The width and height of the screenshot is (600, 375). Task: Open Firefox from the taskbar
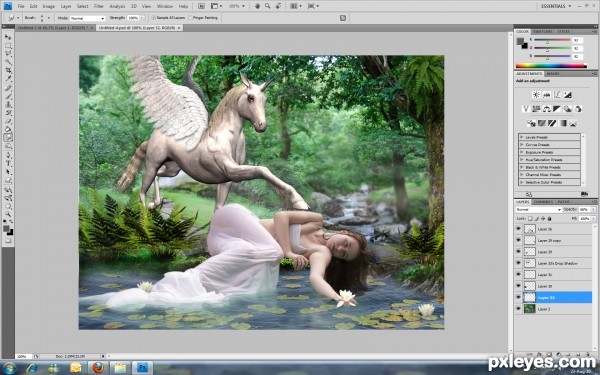tap(98, 368)
